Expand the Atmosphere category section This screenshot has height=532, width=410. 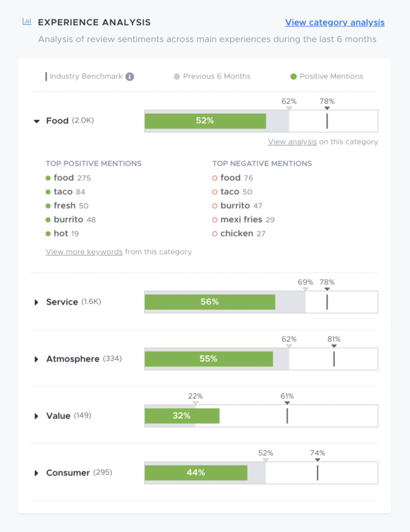tap(36, 358)
